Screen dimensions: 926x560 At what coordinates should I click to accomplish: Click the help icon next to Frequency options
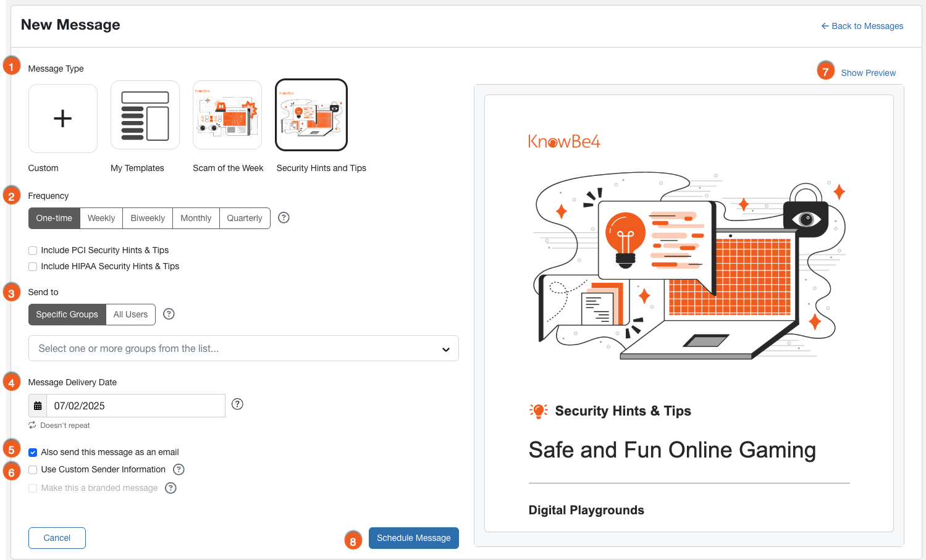284,217
